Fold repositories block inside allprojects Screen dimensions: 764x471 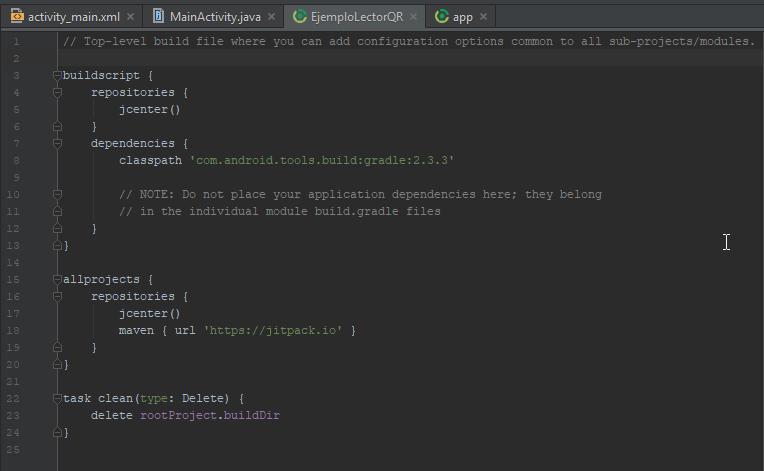pyautogui.click(x=58, y=296)
